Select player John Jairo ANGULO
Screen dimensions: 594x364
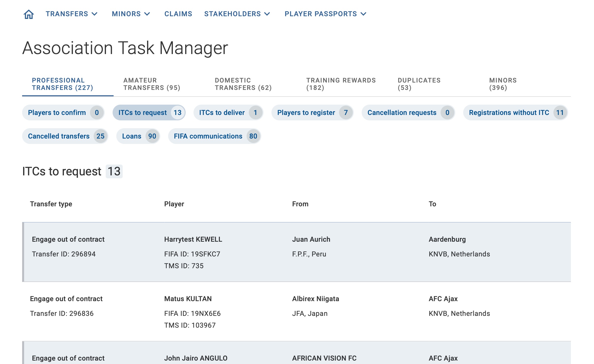click(196, 358)
